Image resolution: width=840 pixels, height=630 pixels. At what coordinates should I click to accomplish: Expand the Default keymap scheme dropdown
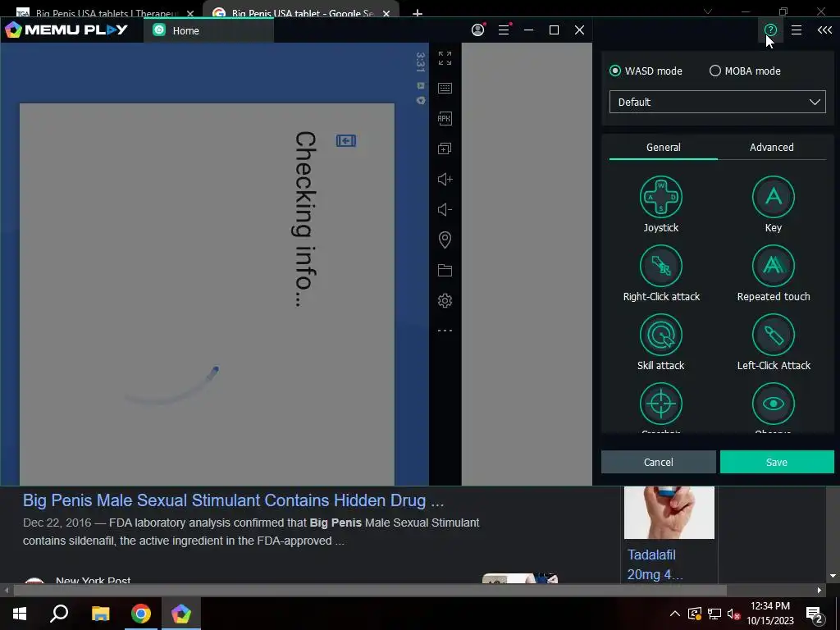click(717, 102)
